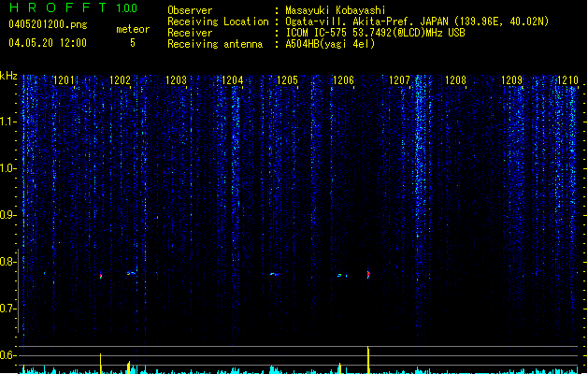The height and width of the screenshot is (374, 588).
Task: Click the 1210 time marker
Action: [567, 80]
